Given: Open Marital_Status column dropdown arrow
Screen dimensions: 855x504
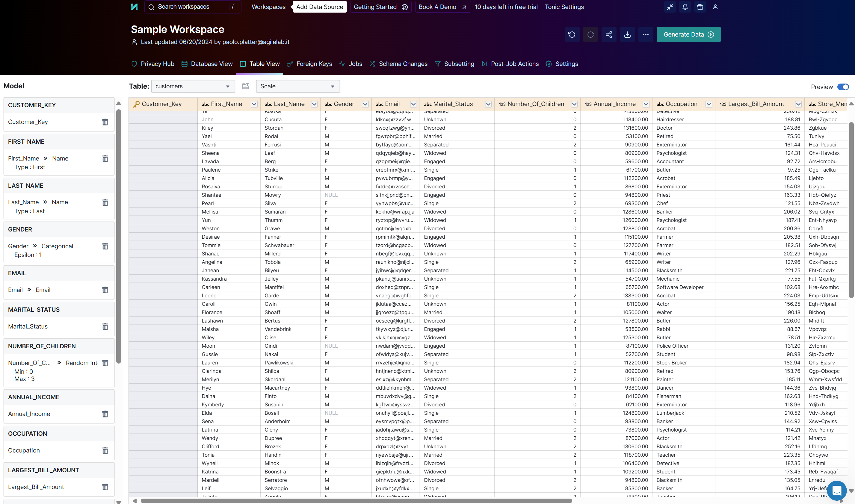Looking at the screenshot, I should [488, 104].
